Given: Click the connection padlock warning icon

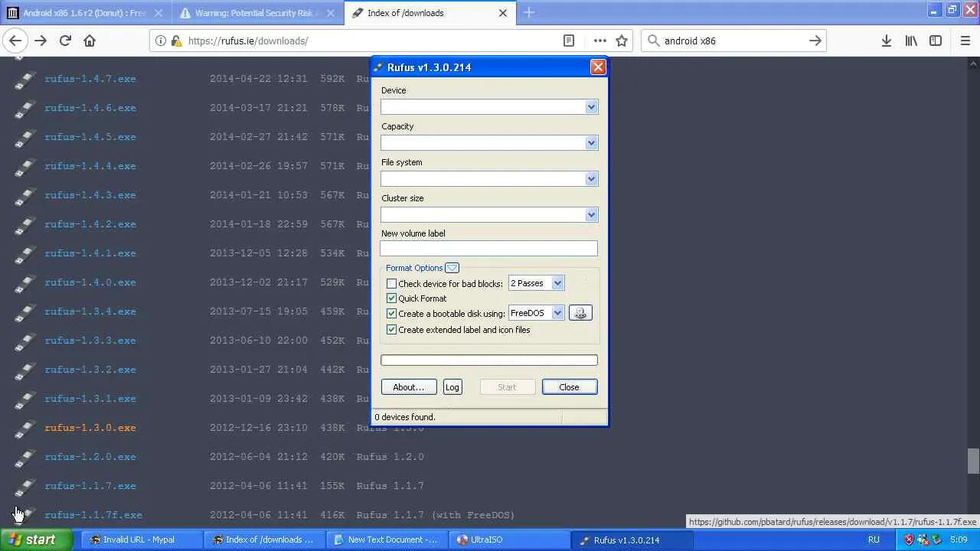Looking at the screenshot, I should click(176, 41).
